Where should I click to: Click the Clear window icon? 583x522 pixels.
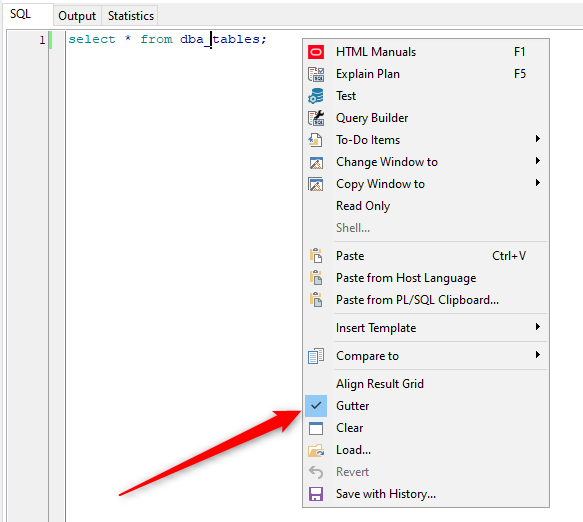point(316,428)
